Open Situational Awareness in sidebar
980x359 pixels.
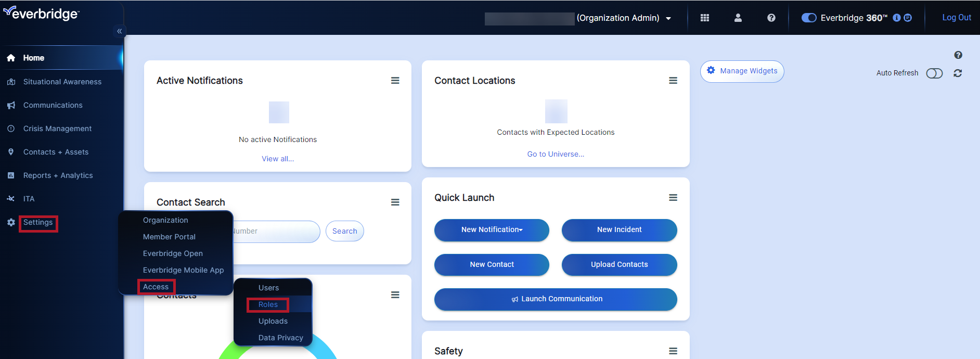coord(62,82)
